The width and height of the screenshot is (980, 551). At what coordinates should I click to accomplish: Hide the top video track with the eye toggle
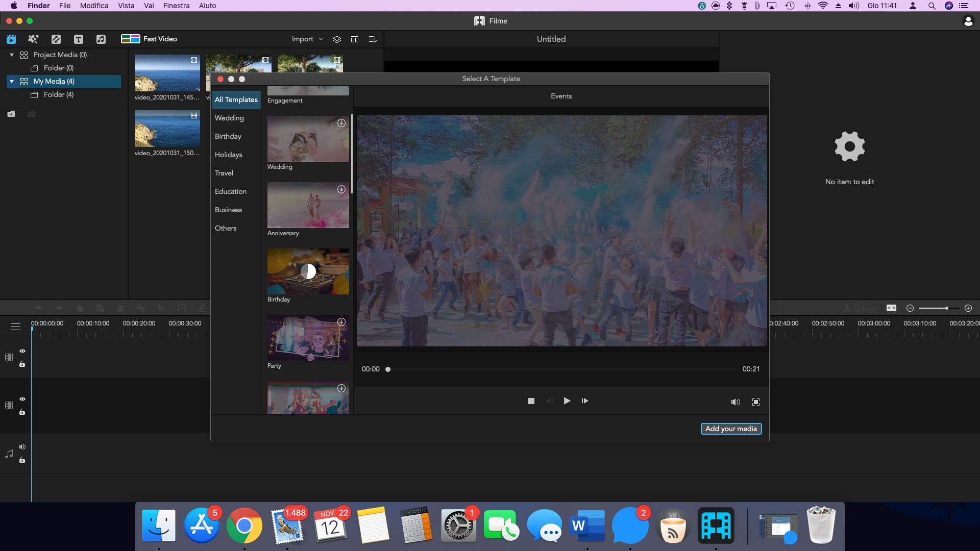pos(22,351)
